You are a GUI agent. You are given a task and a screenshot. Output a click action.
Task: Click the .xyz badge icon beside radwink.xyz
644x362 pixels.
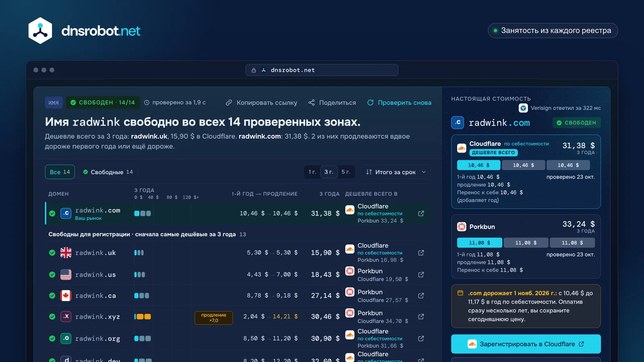pos(66,317)
